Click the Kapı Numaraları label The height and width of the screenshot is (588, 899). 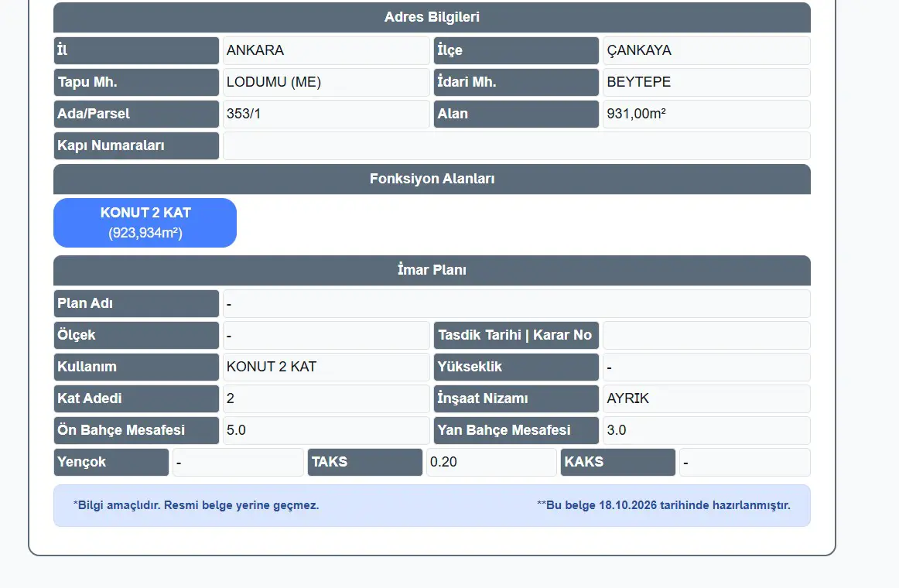tap(136, 145)
